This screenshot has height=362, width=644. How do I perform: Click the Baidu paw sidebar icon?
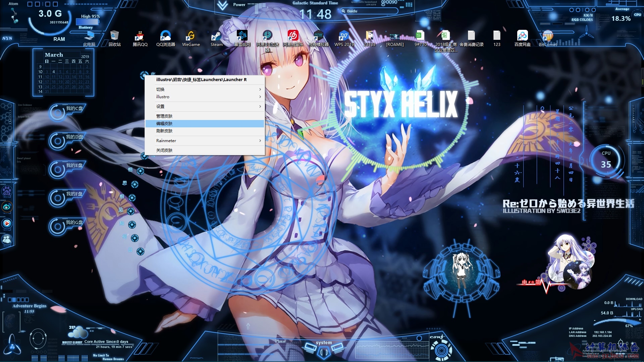(7, 192)
